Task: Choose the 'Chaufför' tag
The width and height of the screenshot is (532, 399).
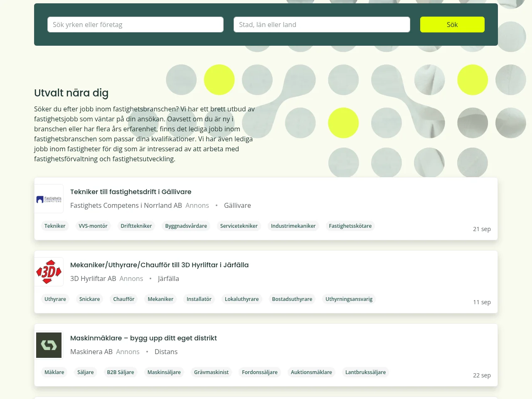Action: (x=124, y=299)
